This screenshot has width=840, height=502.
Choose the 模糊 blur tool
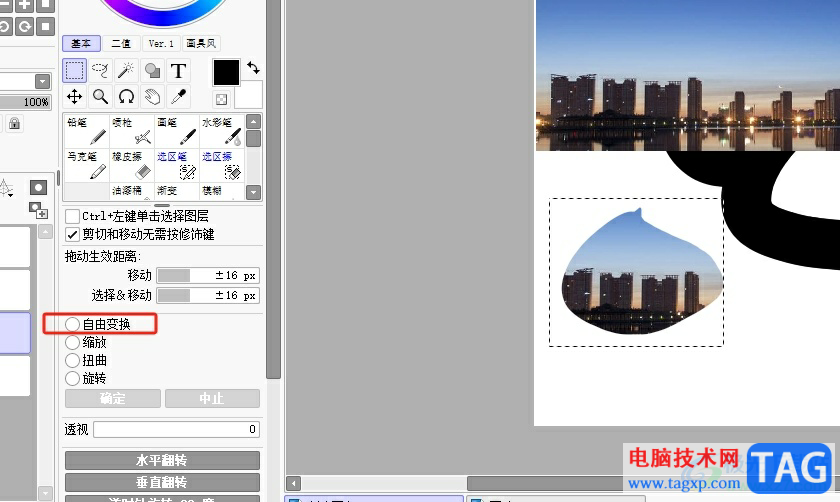click(222, 191)
